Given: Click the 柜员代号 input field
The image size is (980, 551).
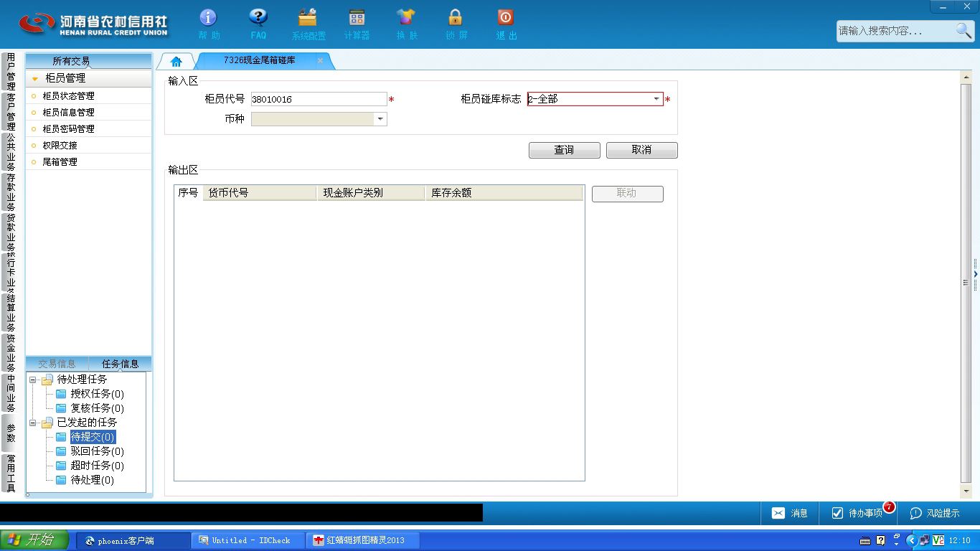Looking at the screenshot, I should (319, 99).
